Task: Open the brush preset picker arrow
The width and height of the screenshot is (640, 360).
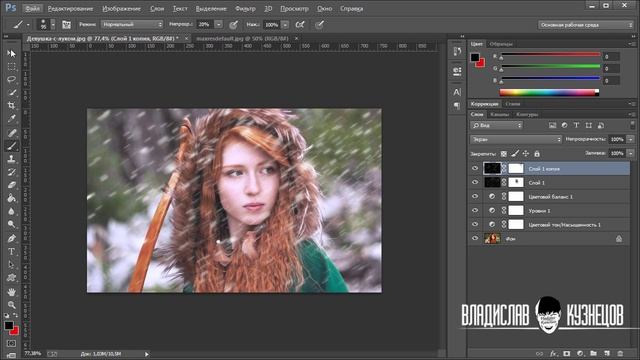Action: tap(53, 25)
